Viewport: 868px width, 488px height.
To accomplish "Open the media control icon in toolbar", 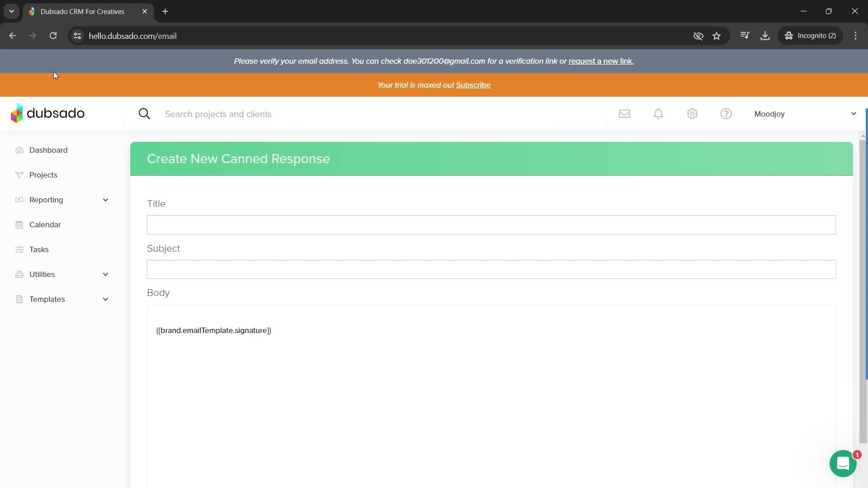I will (x=745, y=36).
